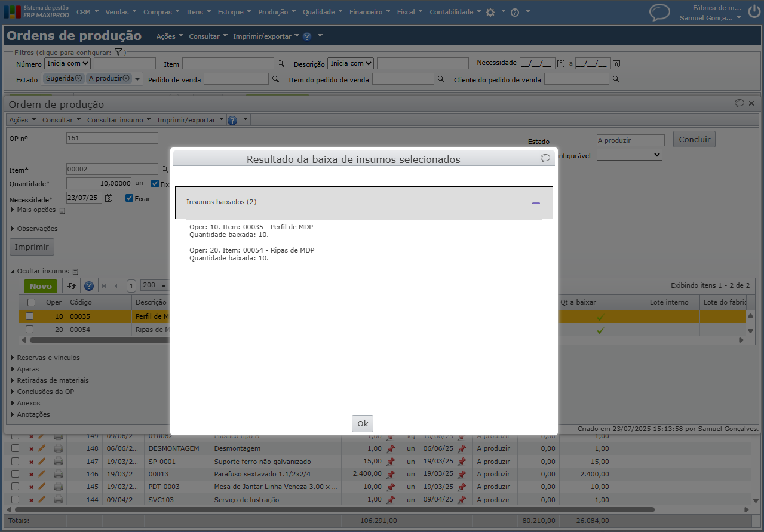Open the CRM menu

[87, 12]
